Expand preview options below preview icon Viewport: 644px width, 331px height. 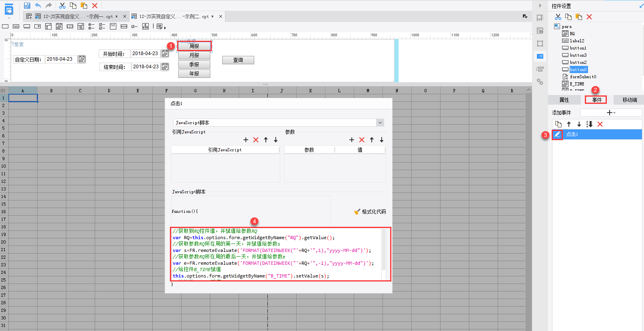tap(9, 18)
